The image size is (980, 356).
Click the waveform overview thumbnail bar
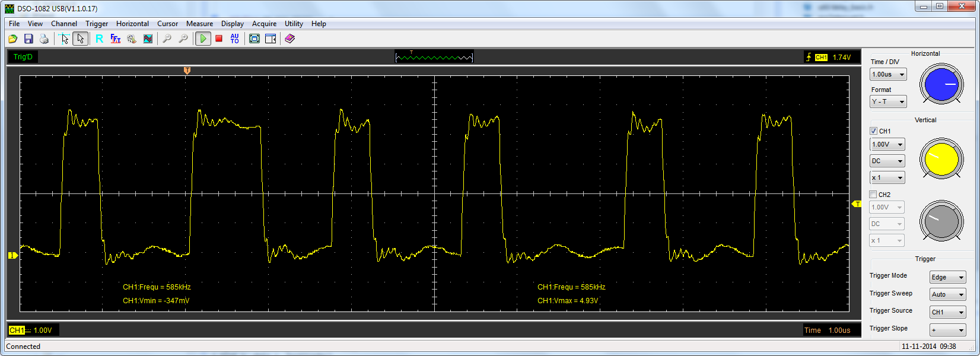click(434, 57)
